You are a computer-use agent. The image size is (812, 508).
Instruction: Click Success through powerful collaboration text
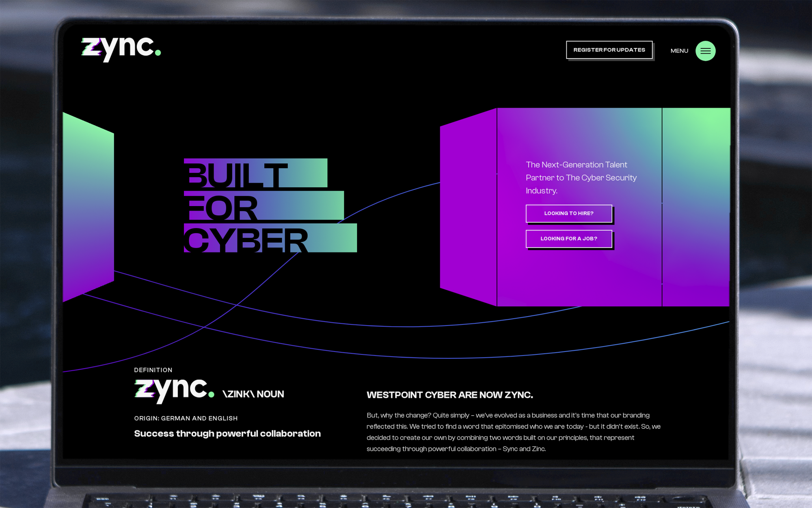(x=227, y=434)
